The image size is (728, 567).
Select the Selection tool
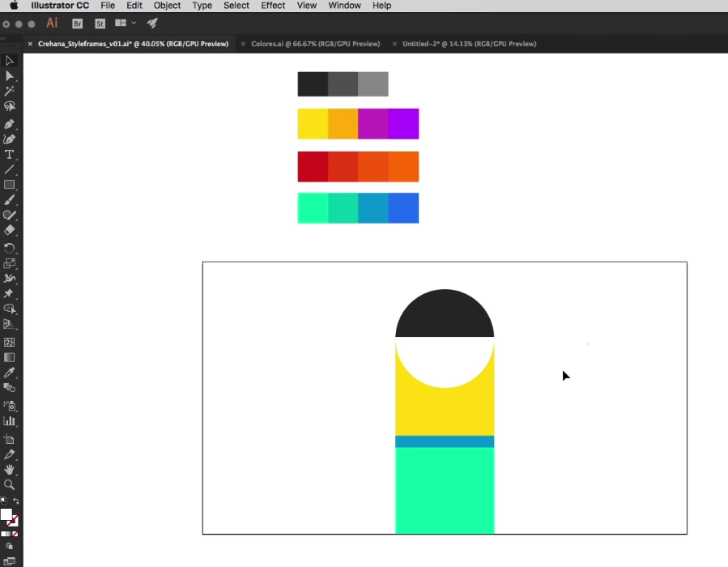coord(10,61)
